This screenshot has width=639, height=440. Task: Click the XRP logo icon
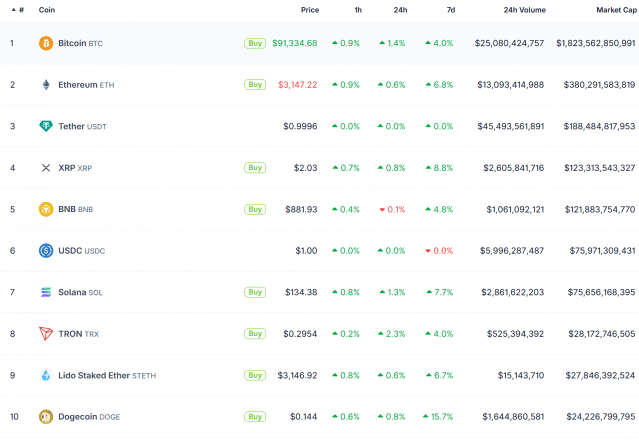[45, 168]
